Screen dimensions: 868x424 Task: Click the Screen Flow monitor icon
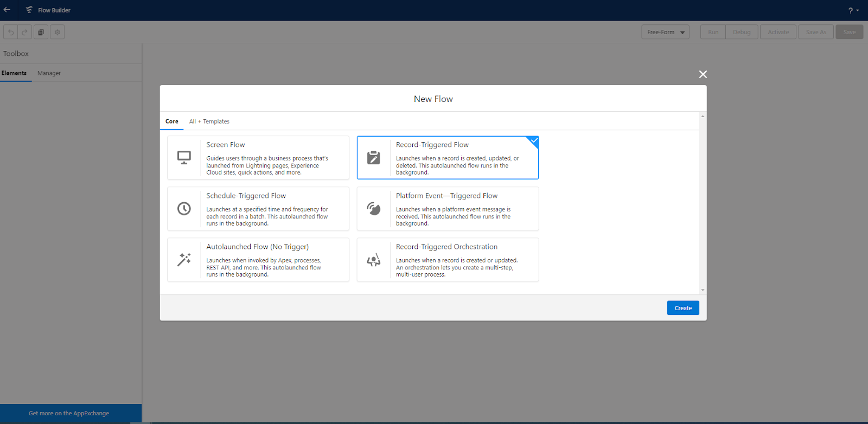pyautogui.click(x=184, y=158)
